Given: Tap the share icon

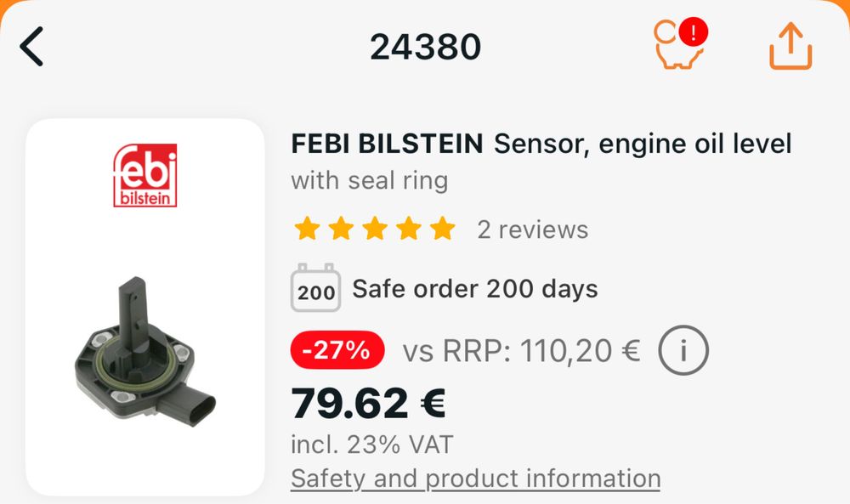Looking at the screenshot, I should tap(790, 46).
